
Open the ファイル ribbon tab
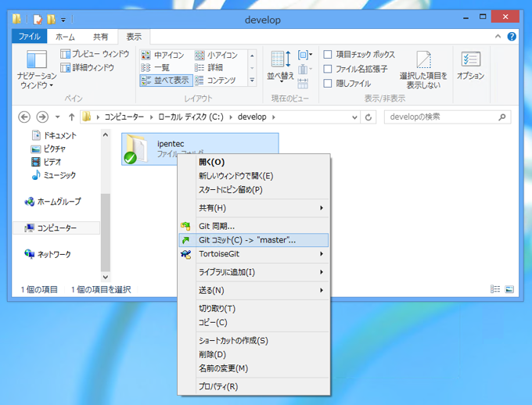(x=29, y=37)
